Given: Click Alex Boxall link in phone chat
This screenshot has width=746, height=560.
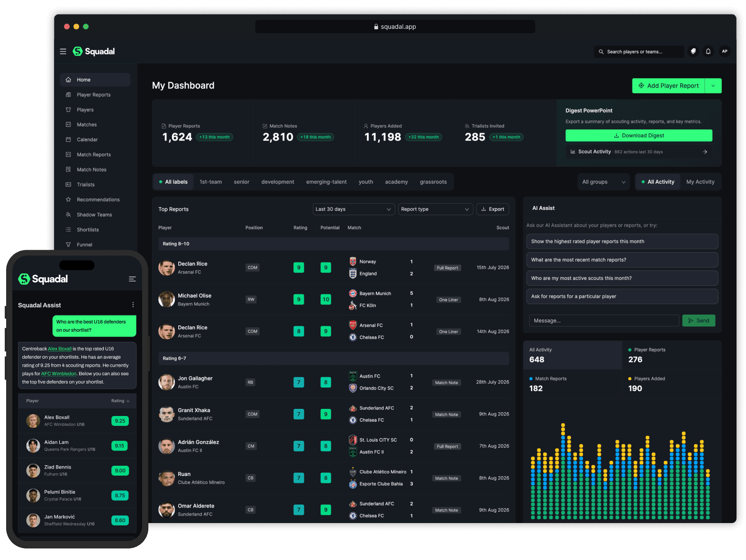Looking at the screenshot, I should click(60, 349).
